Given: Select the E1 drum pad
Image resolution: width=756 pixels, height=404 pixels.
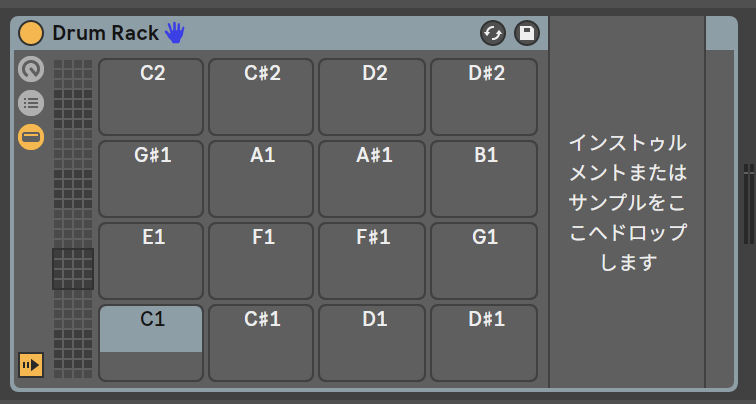Looking at the screenshot, I should (x=151, y=260).
